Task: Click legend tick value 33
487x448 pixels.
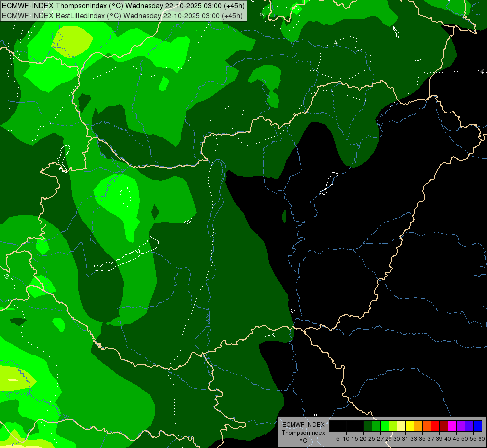Action: pos(414,439)
